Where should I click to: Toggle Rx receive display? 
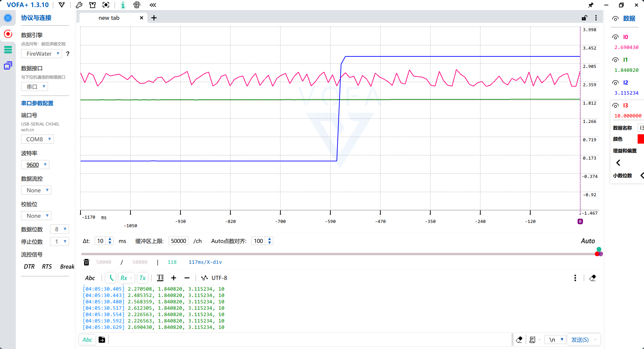pos(126,278)
